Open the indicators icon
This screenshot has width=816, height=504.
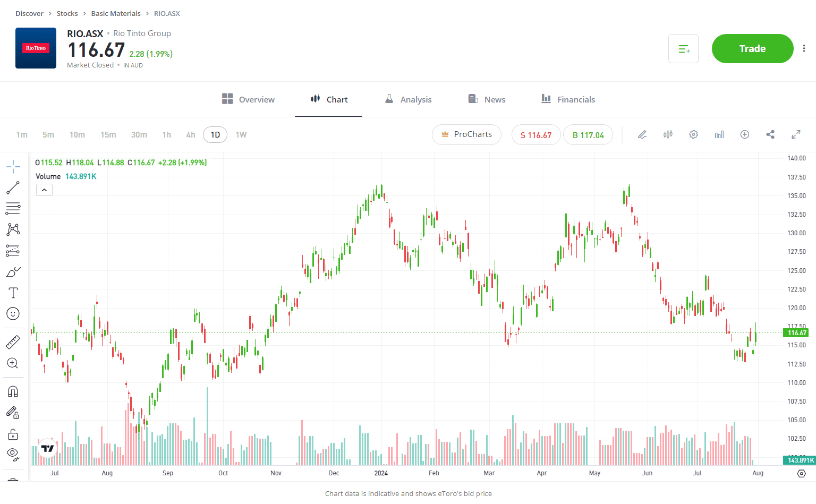(719, 134)
